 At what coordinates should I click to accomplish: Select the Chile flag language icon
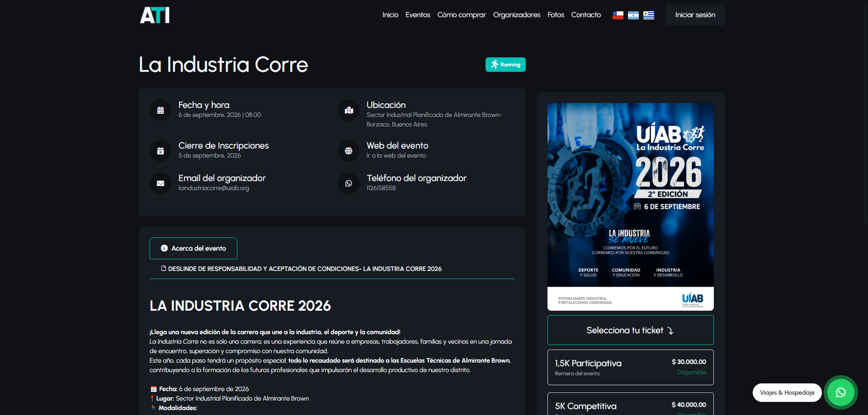pos(618,15)
